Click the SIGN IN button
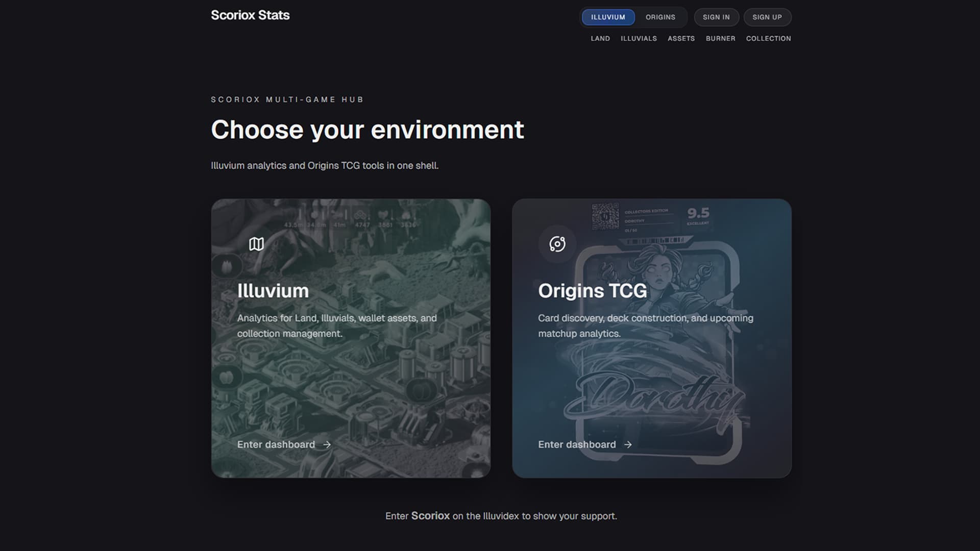The image size is (980, 551). pyautogui.click(x=716, y=17)
